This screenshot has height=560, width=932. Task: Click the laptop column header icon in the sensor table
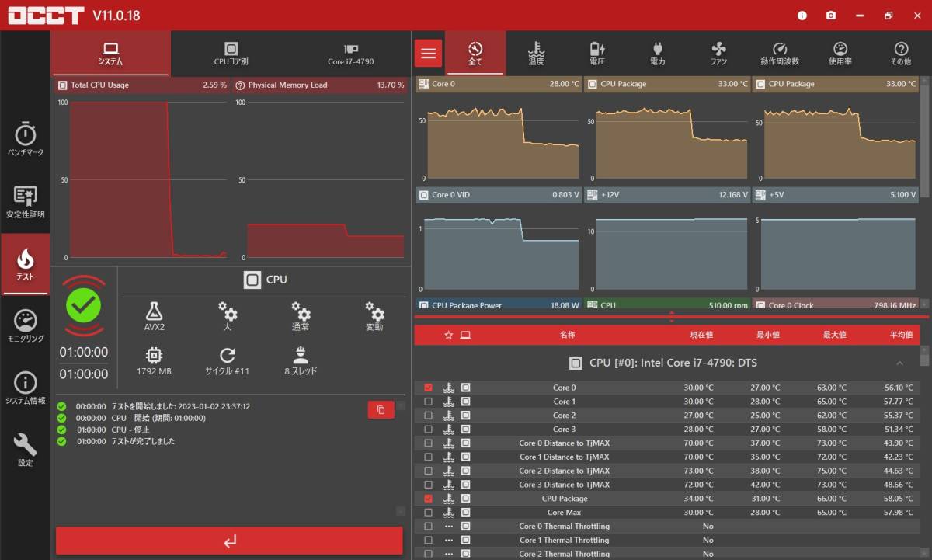pos(465,335)
